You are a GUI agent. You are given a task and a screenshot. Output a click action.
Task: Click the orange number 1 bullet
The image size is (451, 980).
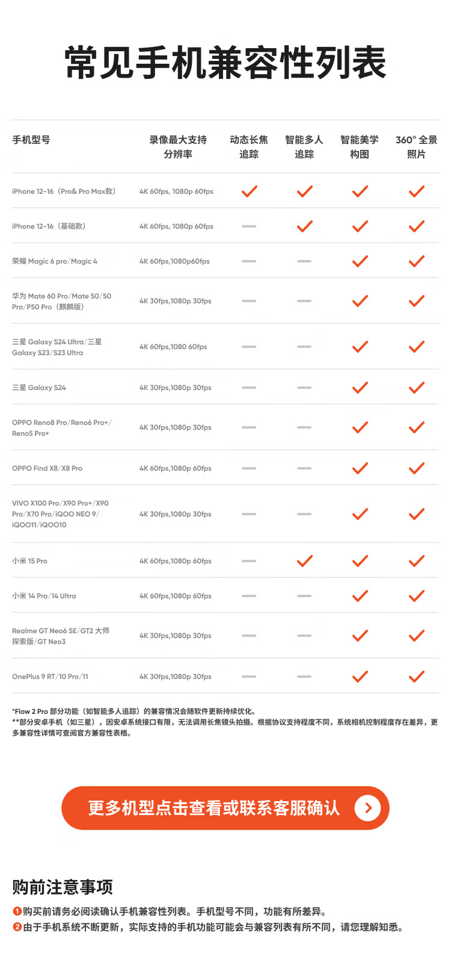pos(17,911)
